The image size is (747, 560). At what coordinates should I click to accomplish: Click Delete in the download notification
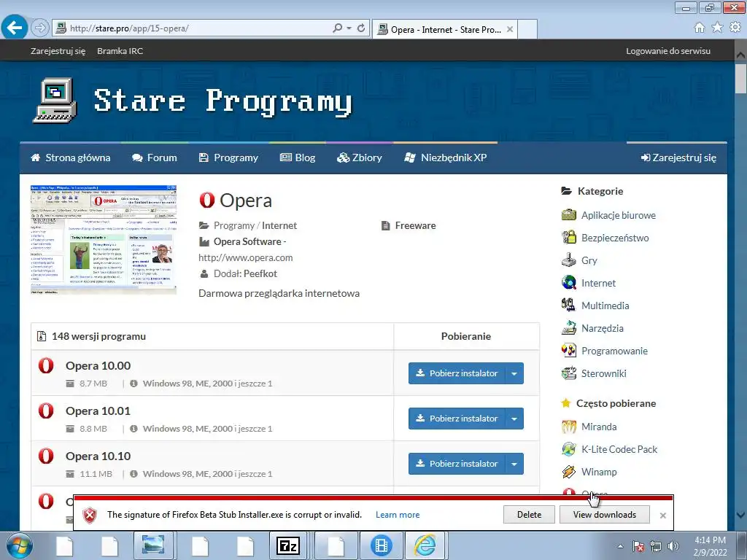(530, 515)
